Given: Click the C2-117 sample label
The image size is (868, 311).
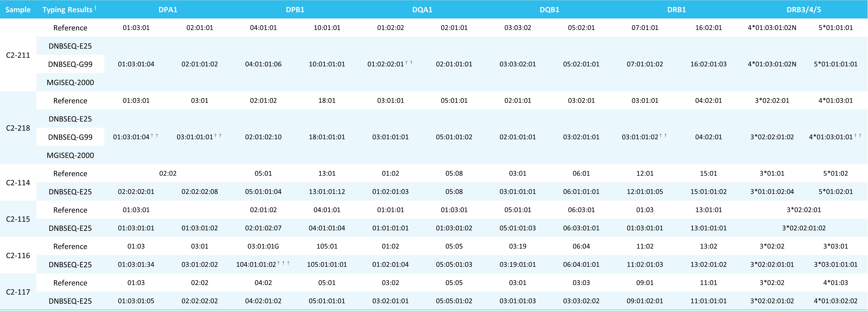Looking at the screenshot, I should click(18, 292).
